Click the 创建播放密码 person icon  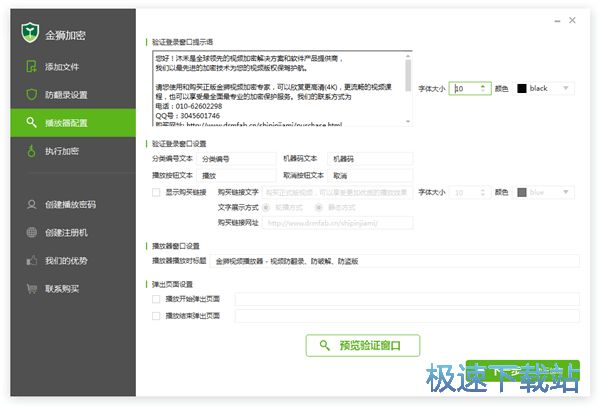[x=31, y=204]
